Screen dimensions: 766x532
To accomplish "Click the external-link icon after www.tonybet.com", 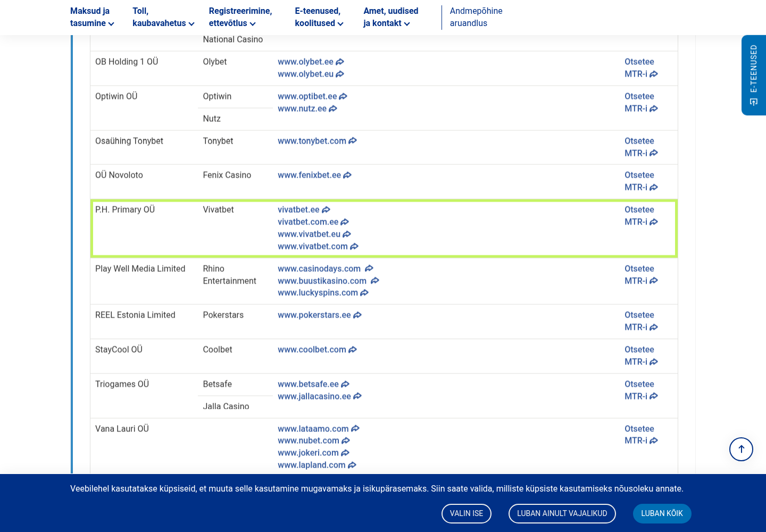I will [353, 141].
